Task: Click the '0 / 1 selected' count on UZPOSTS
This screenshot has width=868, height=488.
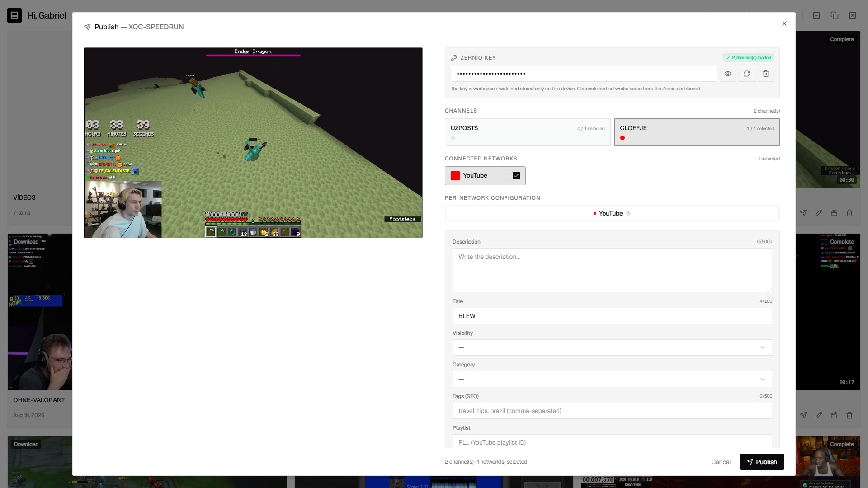Action: [591, 129]
